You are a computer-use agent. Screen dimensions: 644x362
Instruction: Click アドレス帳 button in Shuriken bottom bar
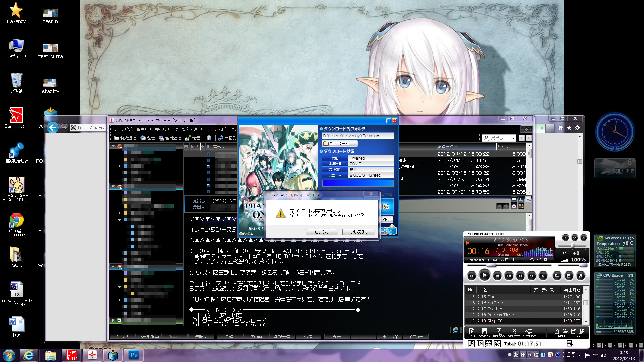coord(389,337)
